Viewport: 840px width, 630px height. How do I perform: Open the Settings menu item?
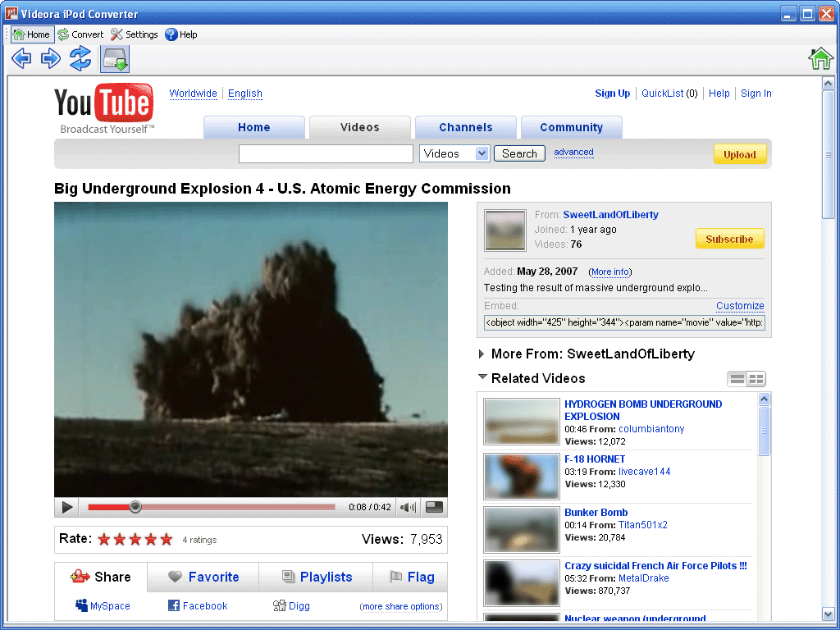tap(135, 34)
